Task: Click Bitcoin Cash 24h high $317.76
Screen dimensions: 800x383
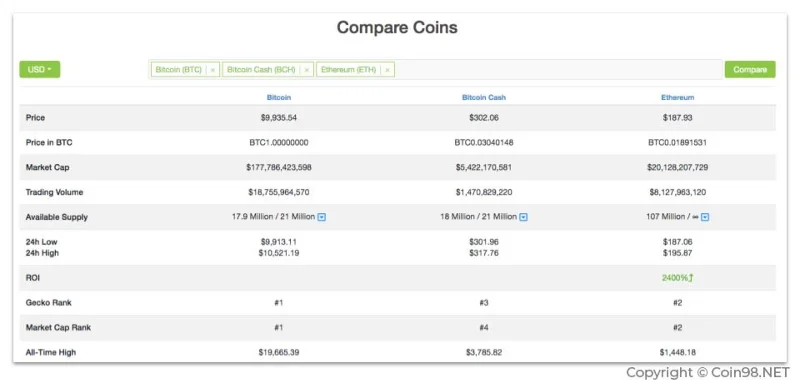Action: pos(484,253)
